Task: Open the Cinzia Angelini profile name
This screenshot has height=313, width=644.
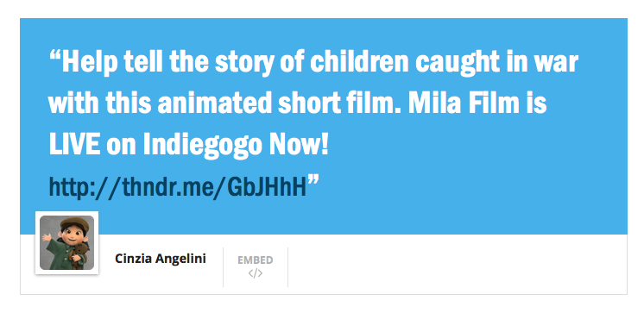Action: [x=161, y=259]
